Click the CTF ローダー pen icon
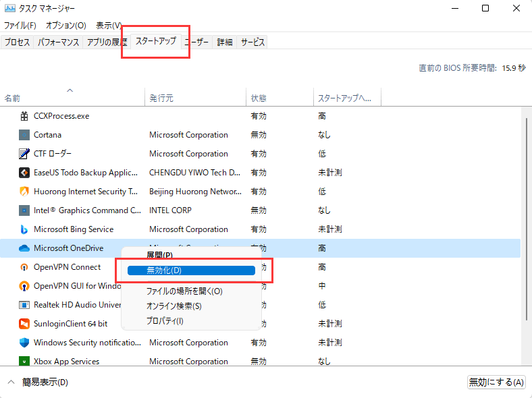532x398 pixels. pos(24,154)
